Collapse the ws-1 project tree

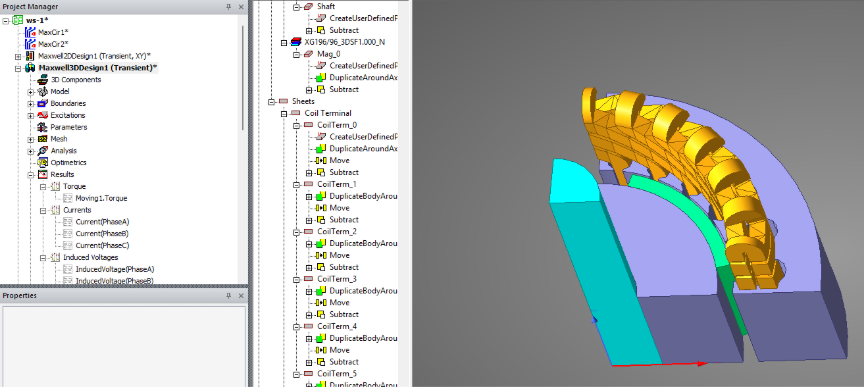tap(6, 21)
